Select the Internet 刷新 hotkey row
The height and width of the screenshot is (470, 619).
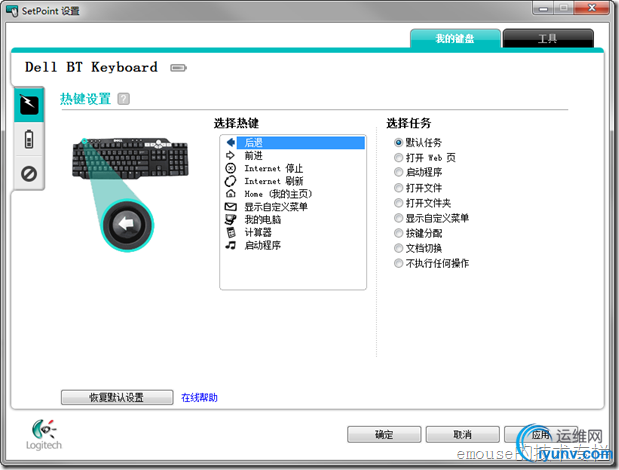click(x=293, y=181)
